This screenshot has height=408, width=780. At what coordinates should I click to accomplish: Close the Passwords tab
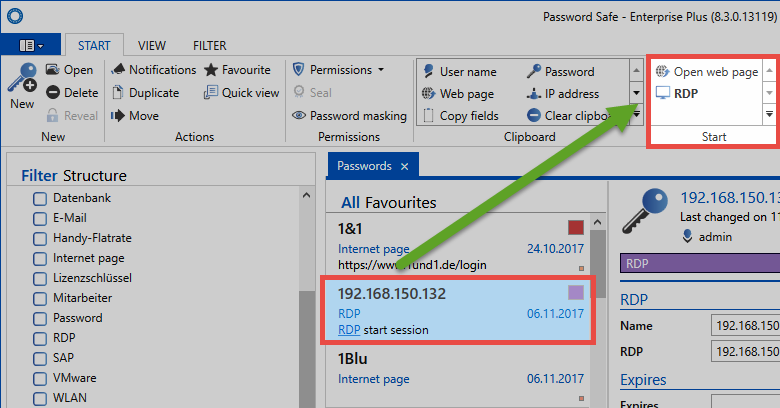pos(404,166)
